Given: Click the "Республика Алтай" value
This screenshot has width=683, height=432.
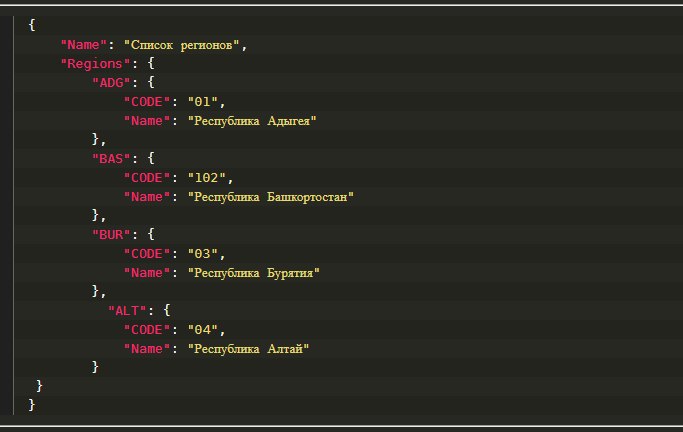Looking at the screenshot, I should point(248,349).
